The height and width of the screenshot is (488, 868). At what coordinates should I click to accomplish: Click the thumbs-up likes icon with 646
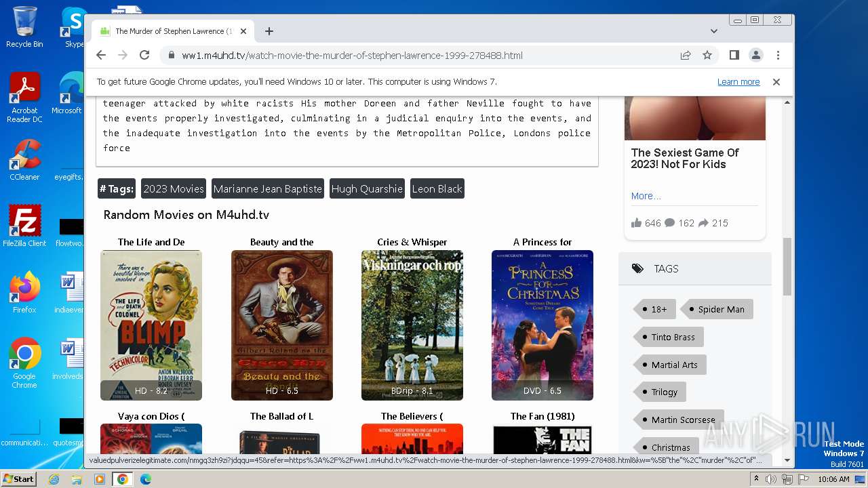(636, 223)
